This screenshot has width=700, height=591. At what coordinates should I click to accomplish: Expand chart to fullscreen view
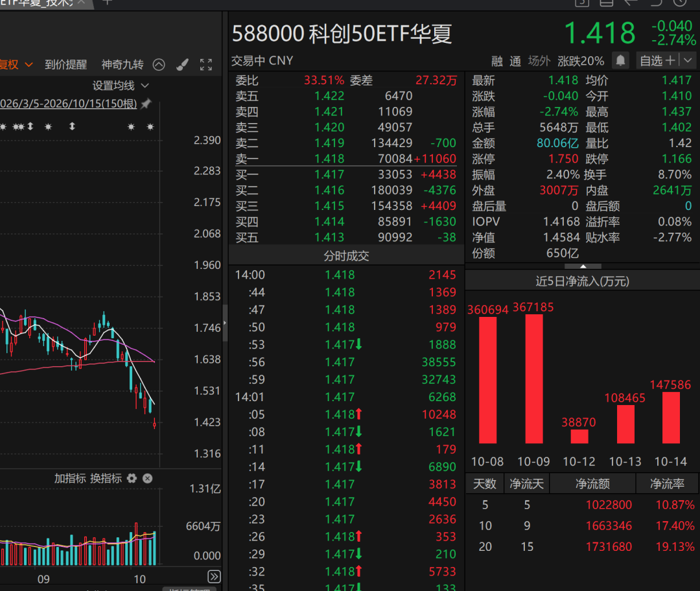(206, 65)
